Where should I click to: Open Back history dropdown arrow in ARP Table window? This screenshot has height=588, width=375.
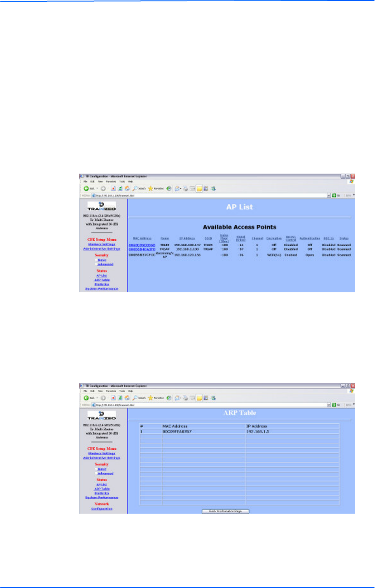click(x=97, y=398)
